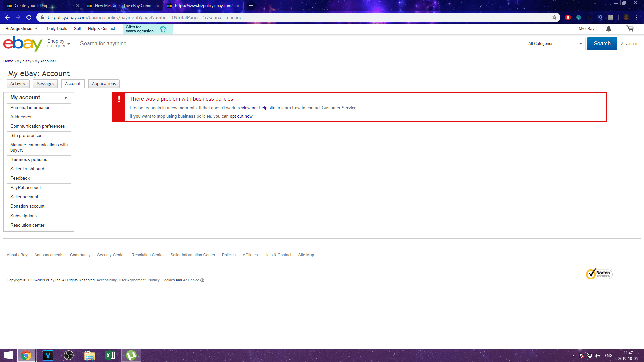Collapse the My account sidebar panel
644x362 pixels.
click(x=66, y=98)
